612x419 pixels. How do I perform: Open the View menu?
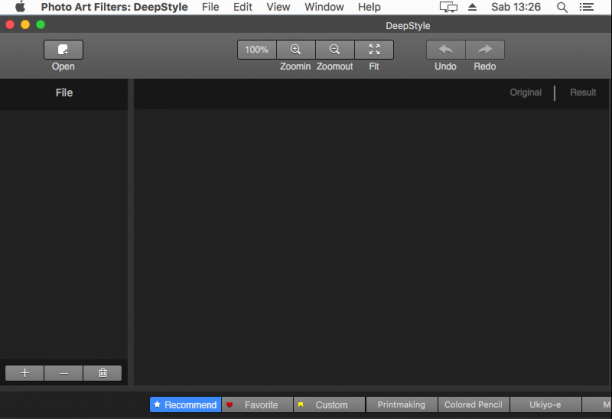[278, 7]
